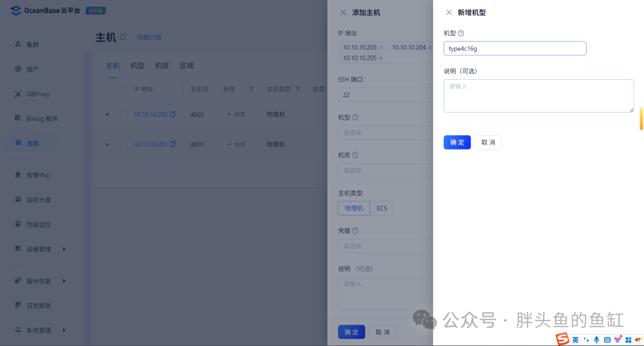Click the Sogou input method icon
This screenshot has height=346, width=644.
click(562, 339)
